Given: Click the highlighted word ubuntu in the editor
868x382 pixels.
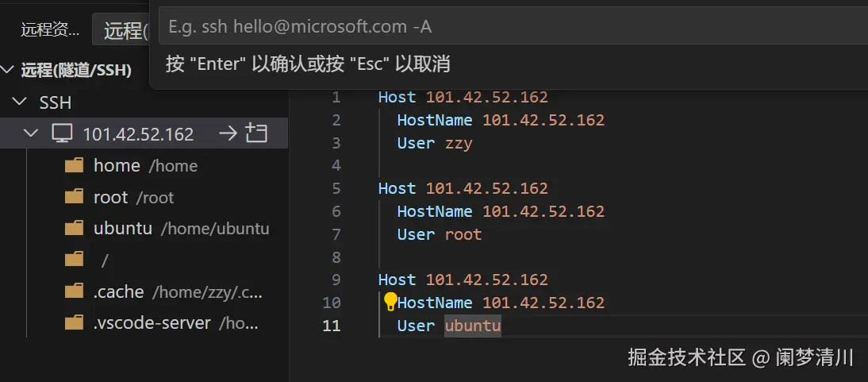Looking at the screenshot, I should (x=473, y=326).
